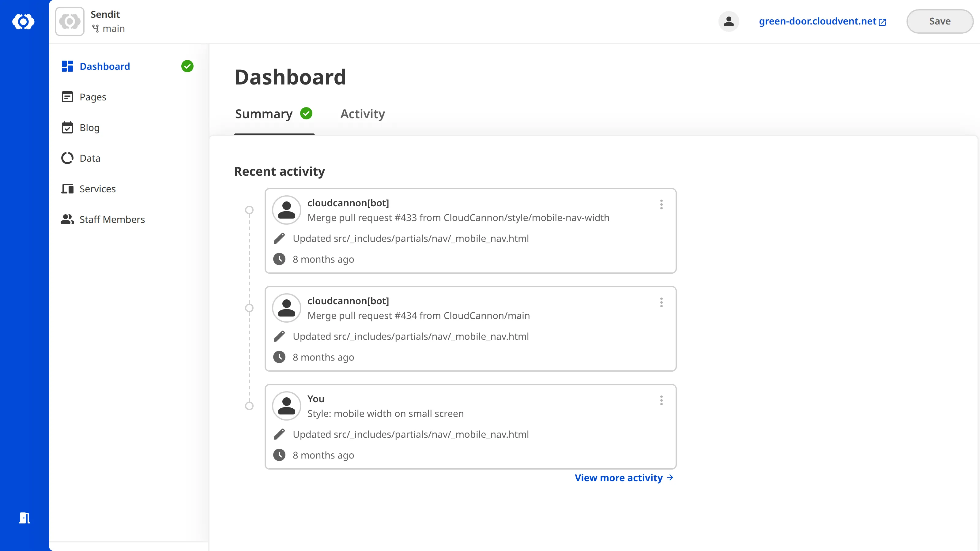
Task: Open options menu on pull request #434 activity
Action: click(661, 303)
